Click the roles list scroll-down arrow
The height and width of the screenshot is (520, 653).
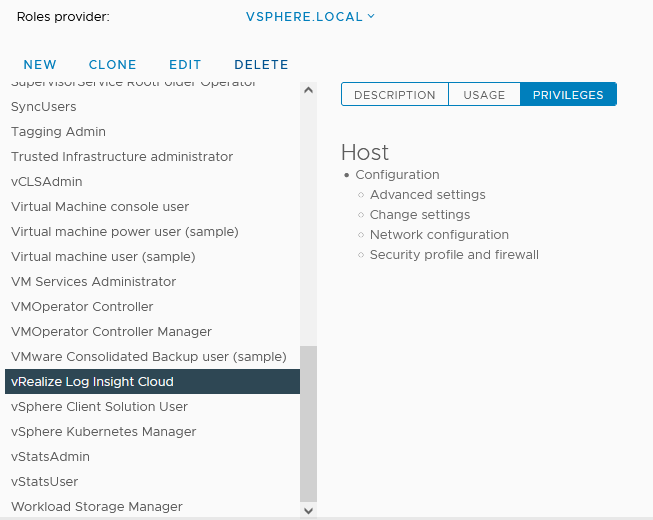[x=308, y=510]
